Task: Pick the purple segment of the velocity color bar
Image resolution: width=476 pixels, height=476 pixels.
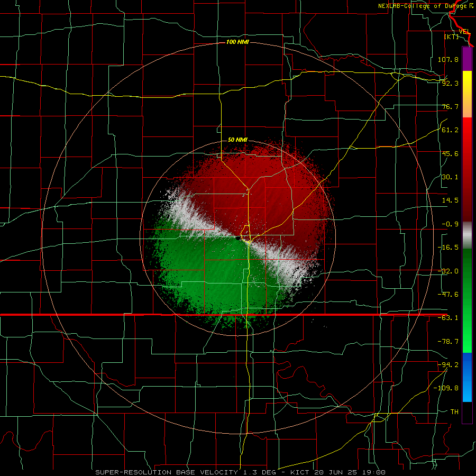Action: [467, 59]
